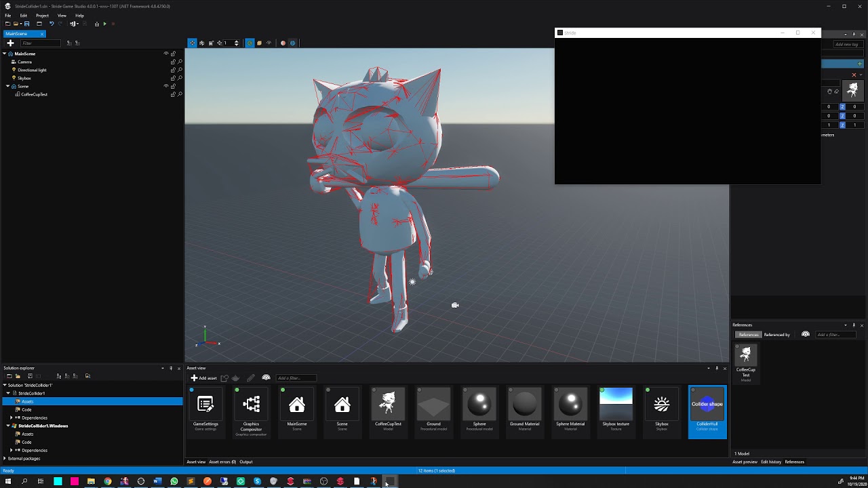Undo the last action in toolbar
868x488 pixels.
(x=52, y=24)
